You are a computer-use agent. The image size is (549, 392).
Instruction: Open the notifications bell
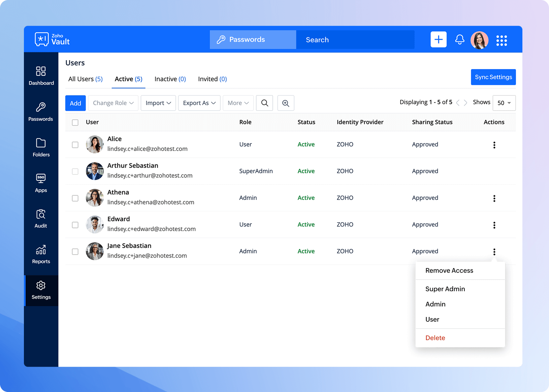(459, 39)
